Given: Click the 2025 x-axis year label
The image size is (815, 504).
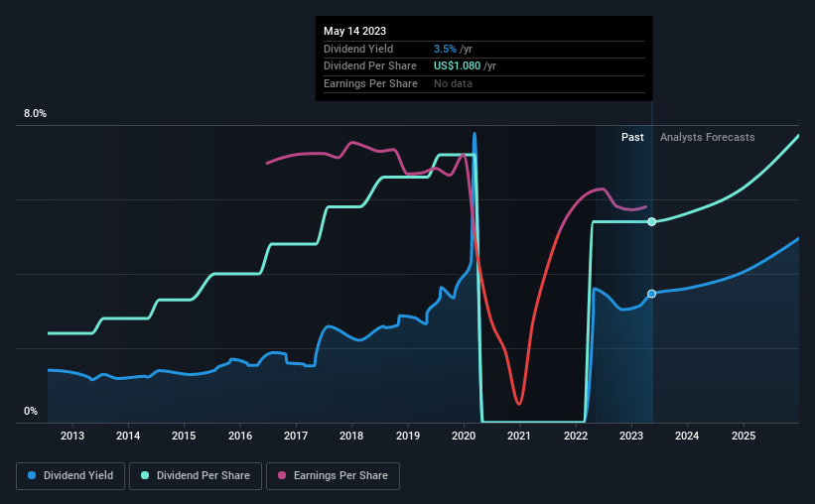Looking at the screenshot, I should (x=744, y=436).
